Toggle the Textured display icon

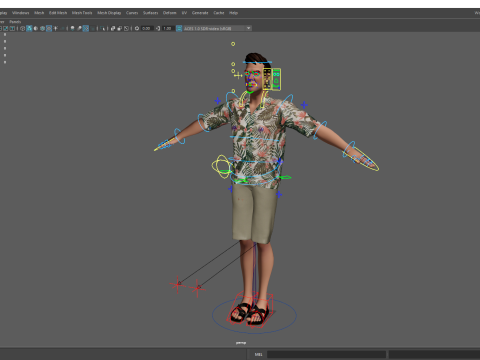point(49,28)
